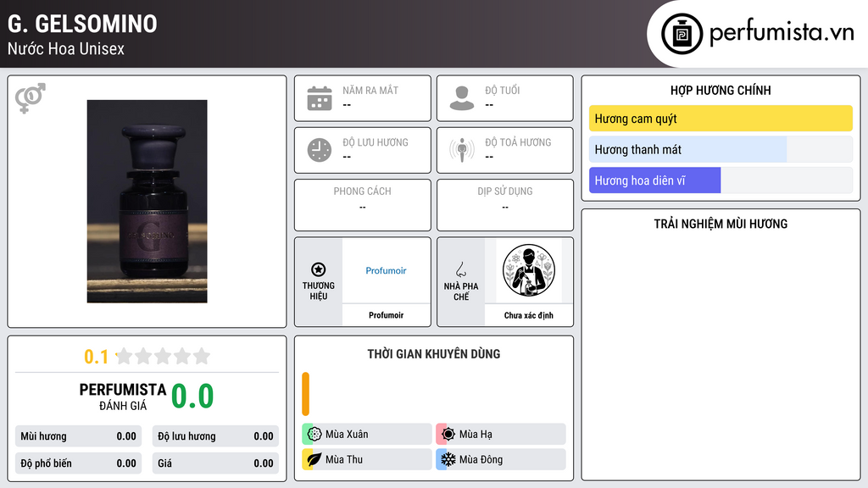Click the Mùi hương score row
The height and width of the screenshot is (488, 868).
(x=78, y=436)
